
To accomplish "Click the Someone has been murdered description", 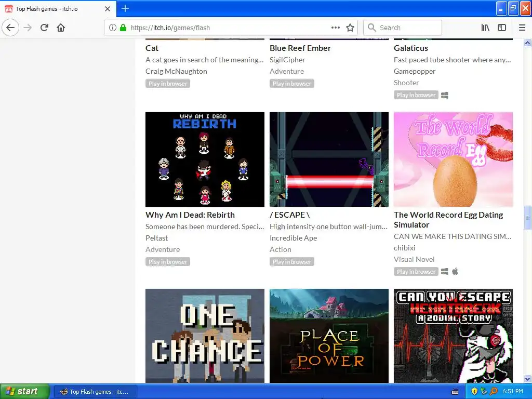I will (205, 227).
